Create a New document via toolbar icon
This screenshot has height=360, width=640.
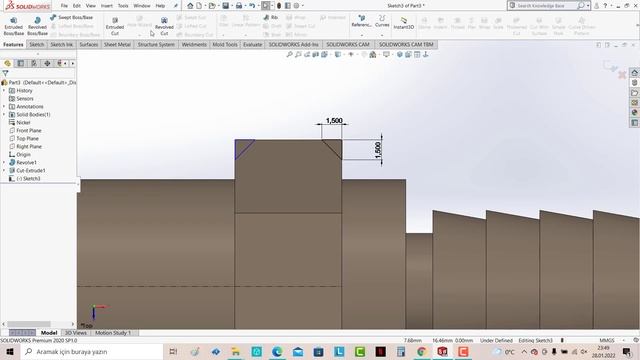[199, 6]
